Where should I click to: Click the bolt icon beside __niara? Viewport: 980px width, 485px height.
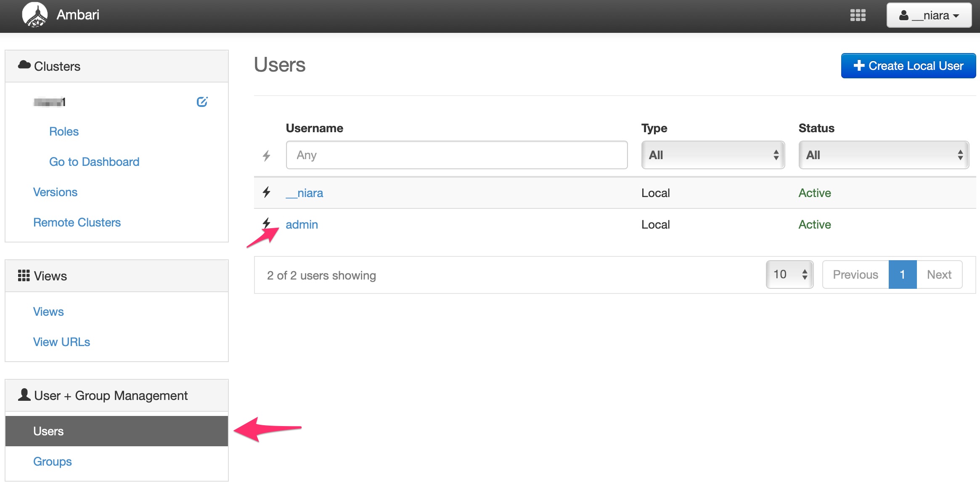[x=266, y=192]
